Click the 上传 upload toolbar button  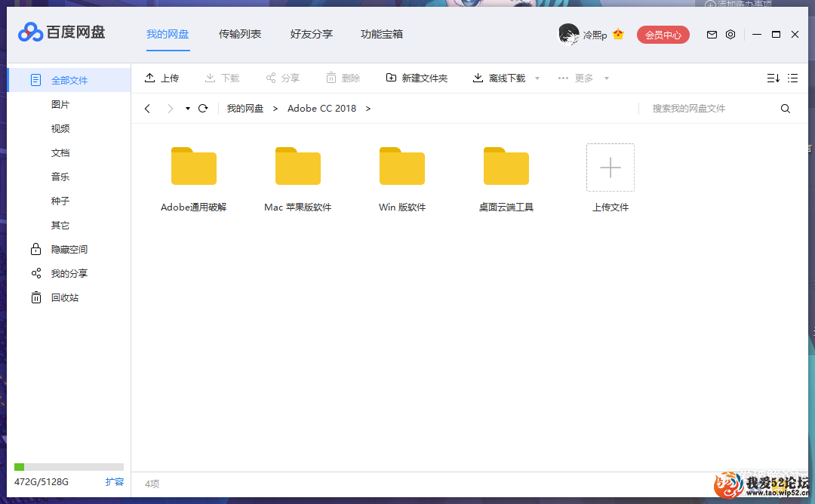[161, 78]
